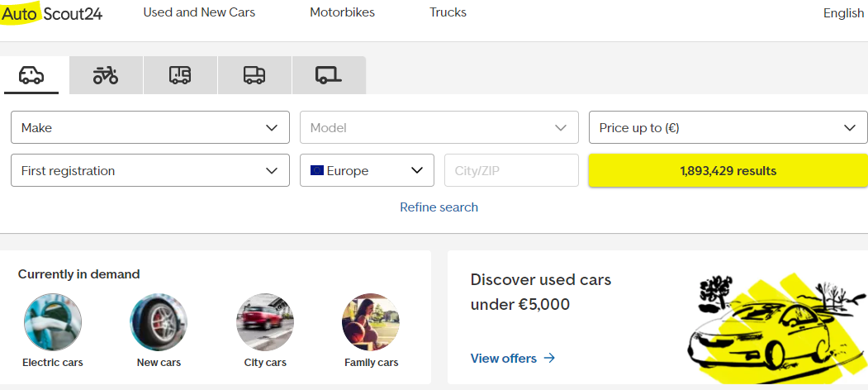Select the truck vehicle type icon
Viewport: 868px width, 390px height.
[254, 76]
